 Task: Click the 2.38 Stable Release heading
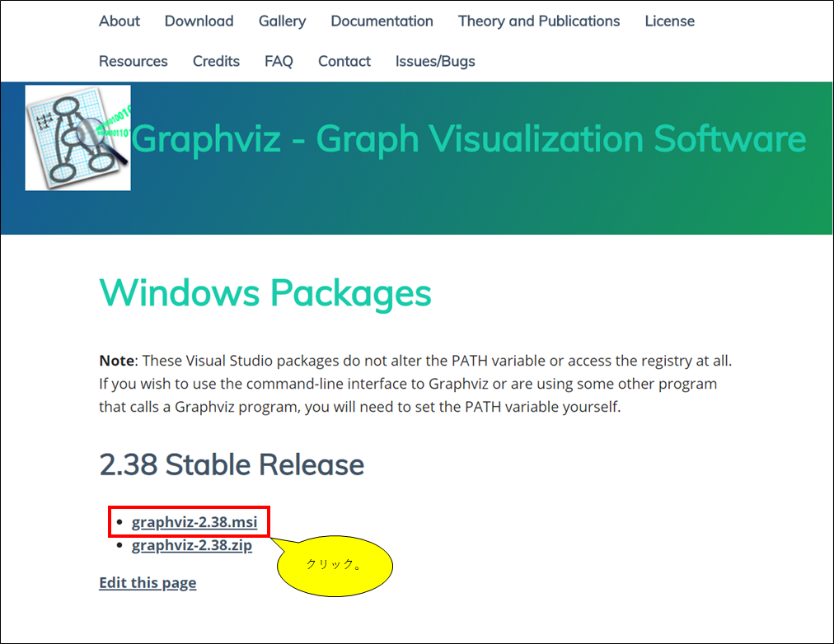232,464
